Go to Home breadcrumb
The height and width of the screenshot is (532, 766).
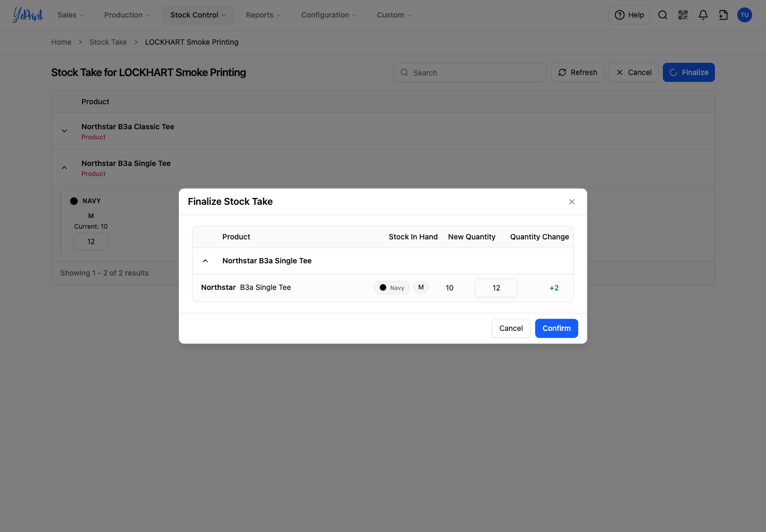tap(61, 42)
